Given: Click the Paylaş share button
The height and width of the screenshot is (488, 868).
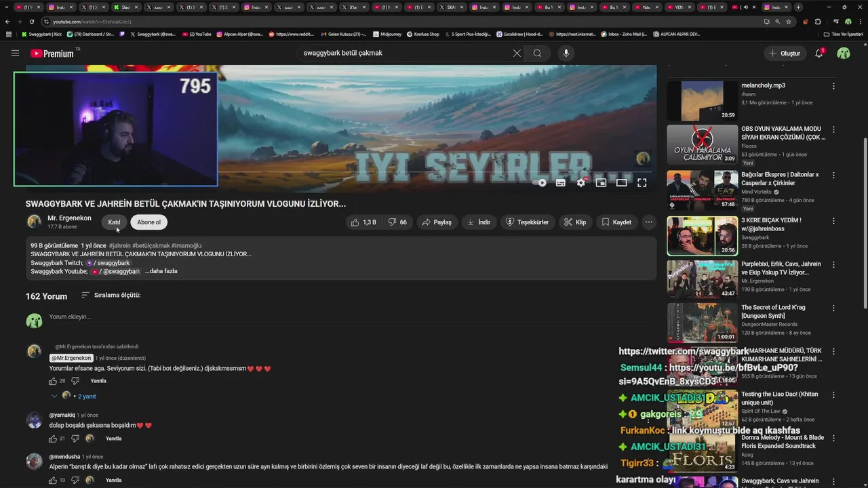Looking at the screenshot, I should tap(436, 222).
